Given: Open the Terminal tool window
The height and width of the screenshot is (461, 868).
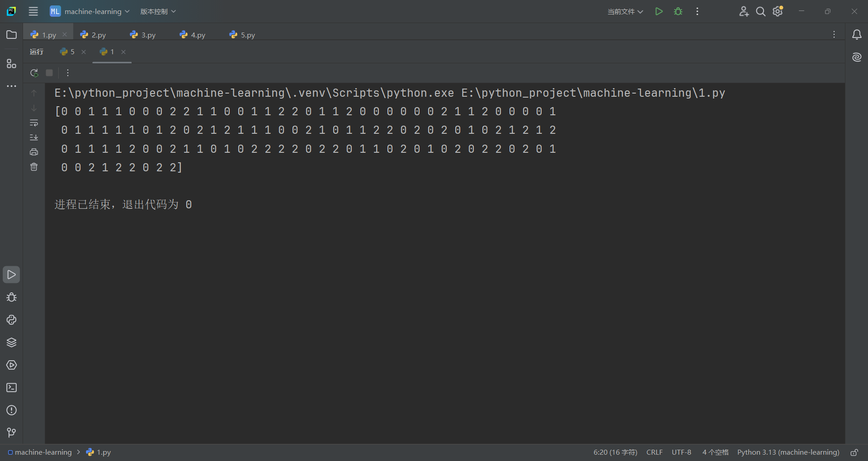Looking at the screenshot, I should coord(11,388).
